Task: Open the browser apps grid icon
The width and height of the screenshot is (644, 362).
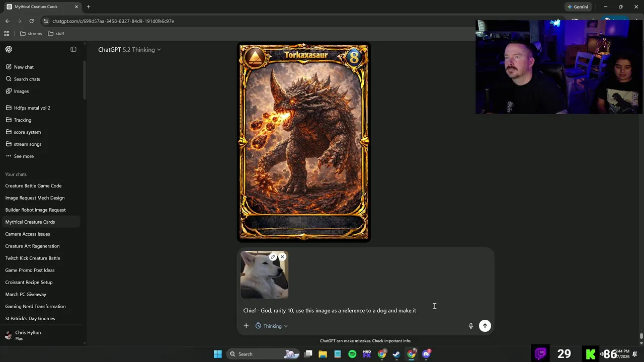Action: point(7,33)
